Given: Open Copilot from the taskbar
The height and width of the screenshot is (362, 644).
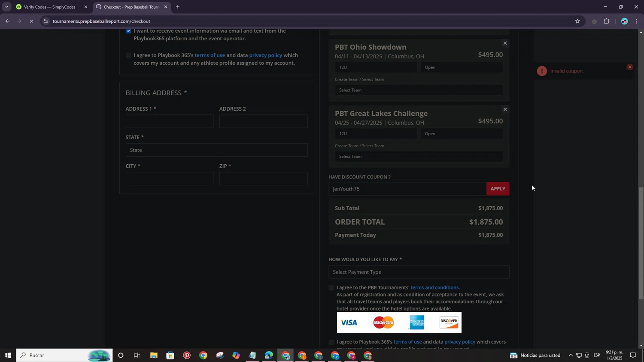Looking at the screenshot, I should [x=236, y=355].
